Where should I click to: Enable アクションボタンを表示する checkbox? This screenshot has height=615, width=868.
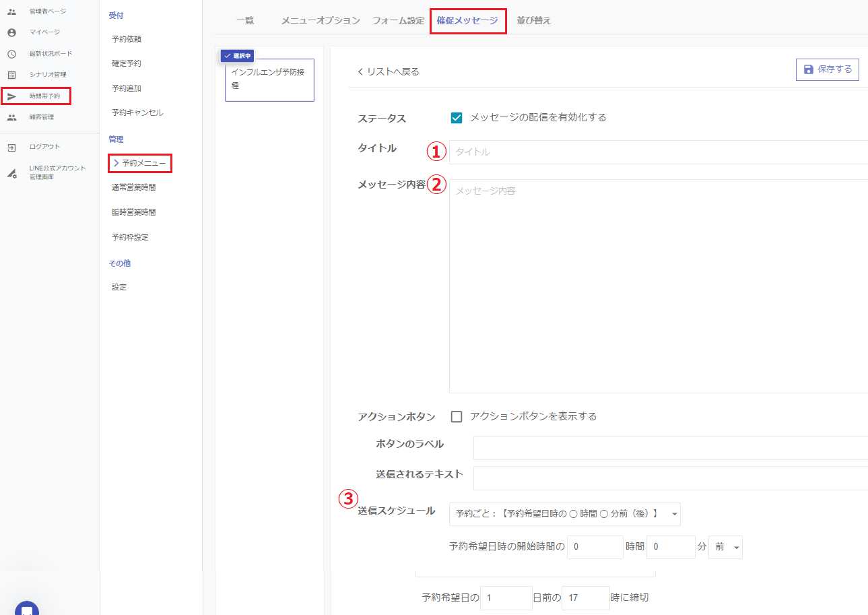457,416
